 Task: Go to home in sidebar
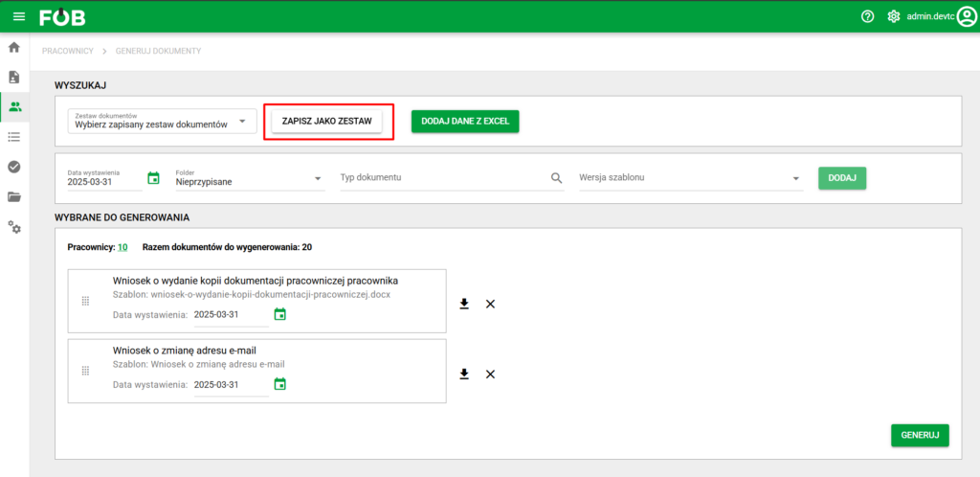point(14,47)
